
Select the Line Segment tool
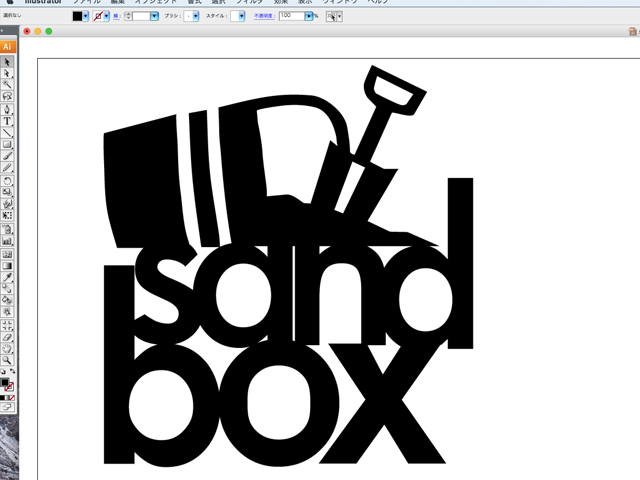coord(7,132)
